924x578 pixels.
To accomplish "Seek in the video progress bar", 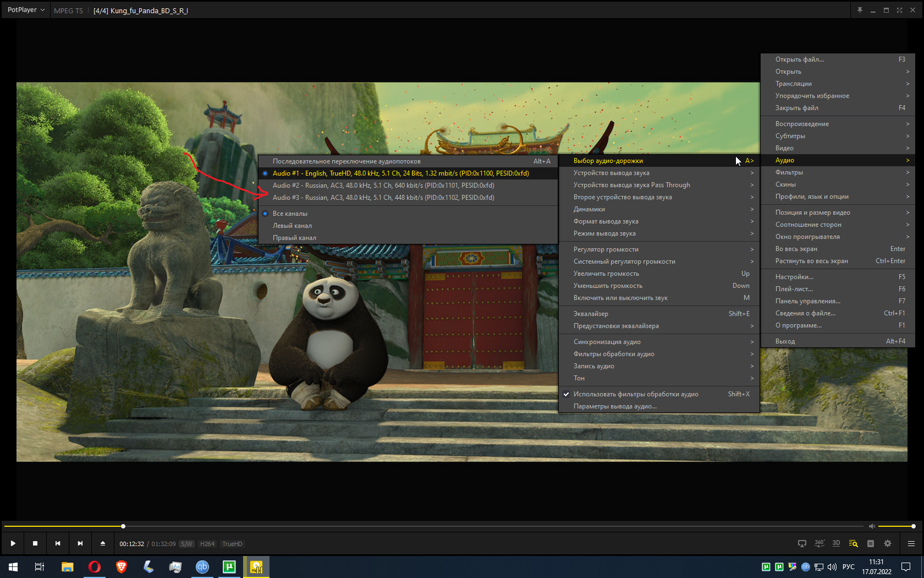I will click(433, 526).
